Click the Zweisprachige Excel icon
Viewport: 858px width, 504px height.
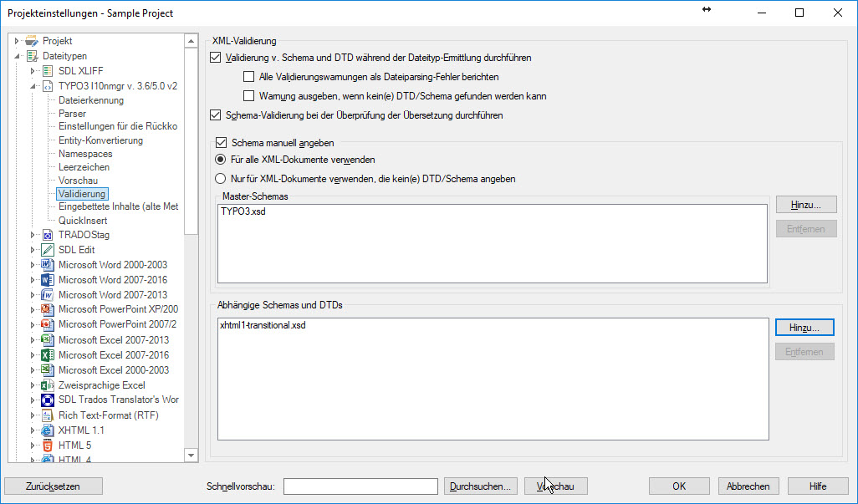click(x=48, y=385)
